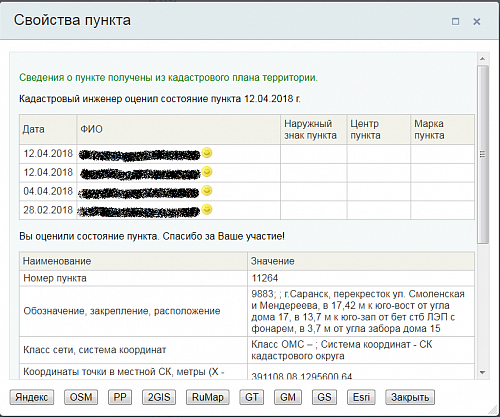Click the GS map button
The width and height of the screenshot is (500, 417).
pos(324,397)
